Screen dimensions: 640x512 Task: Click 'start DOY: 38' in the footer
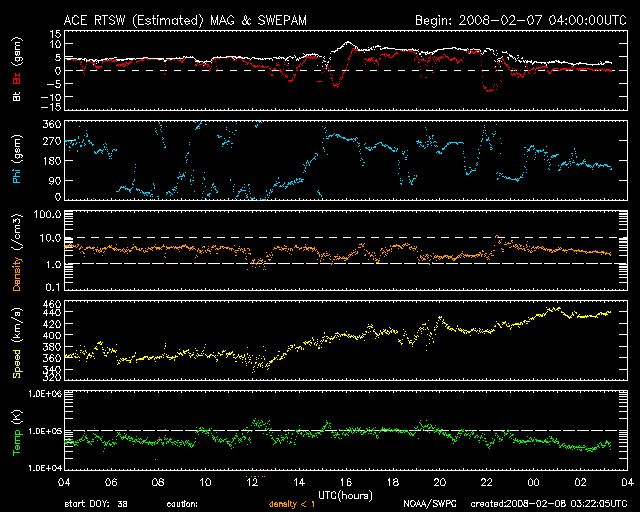96,504
